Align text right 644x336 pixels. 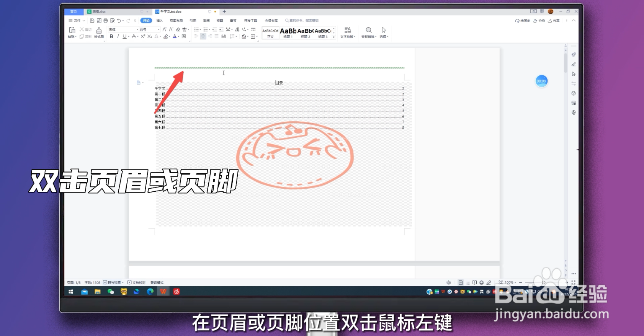[210, 37]
